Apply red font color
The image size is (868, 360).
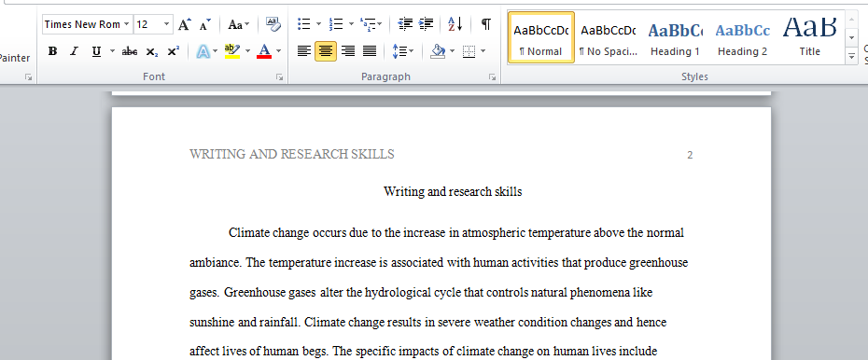(x=265, y=51)
